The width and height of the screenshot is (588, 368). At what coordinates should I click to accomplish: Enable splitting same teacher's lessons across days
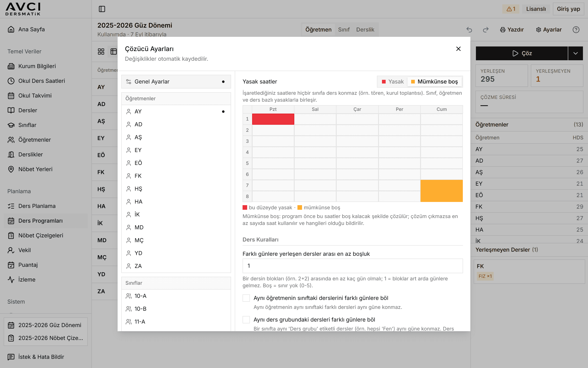[x=246, y=298]
